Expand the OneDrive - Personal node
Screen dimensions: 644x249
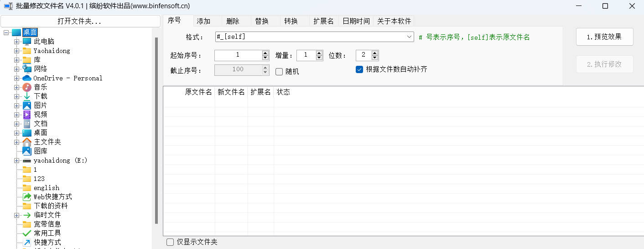tap(16, 78)
